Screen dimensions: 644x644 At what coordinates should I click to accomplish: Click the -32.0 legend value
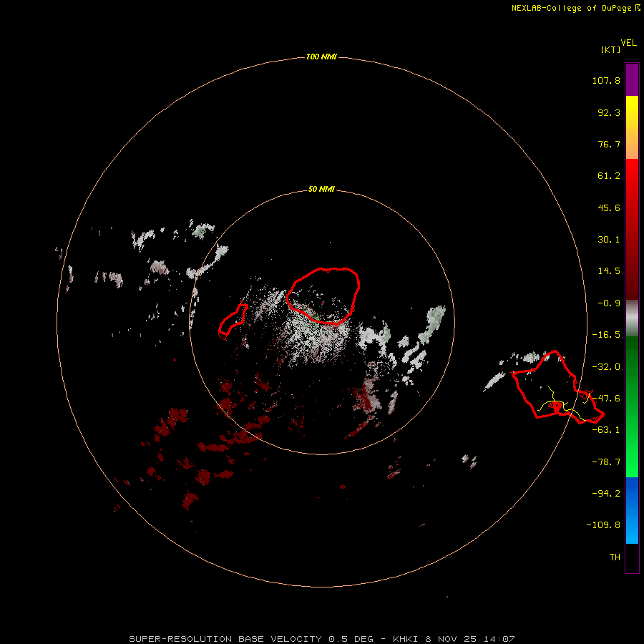[x=606, y=367]
